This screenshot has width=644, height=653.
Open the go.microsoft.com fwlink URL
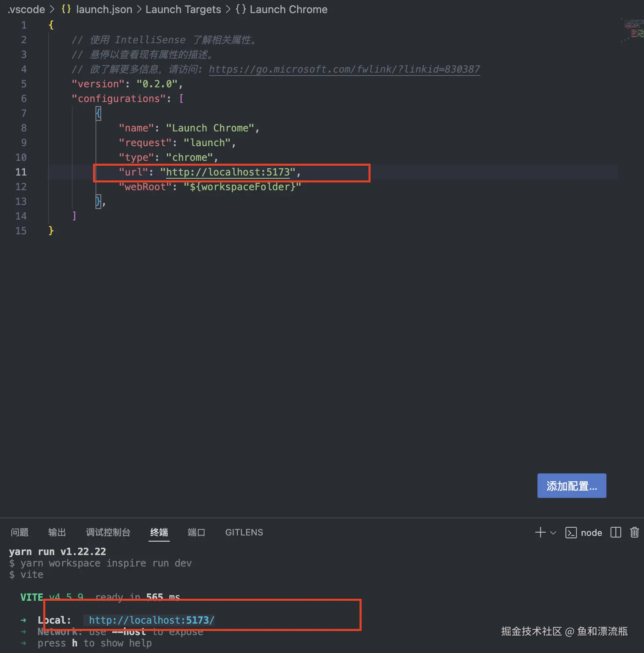344,69
